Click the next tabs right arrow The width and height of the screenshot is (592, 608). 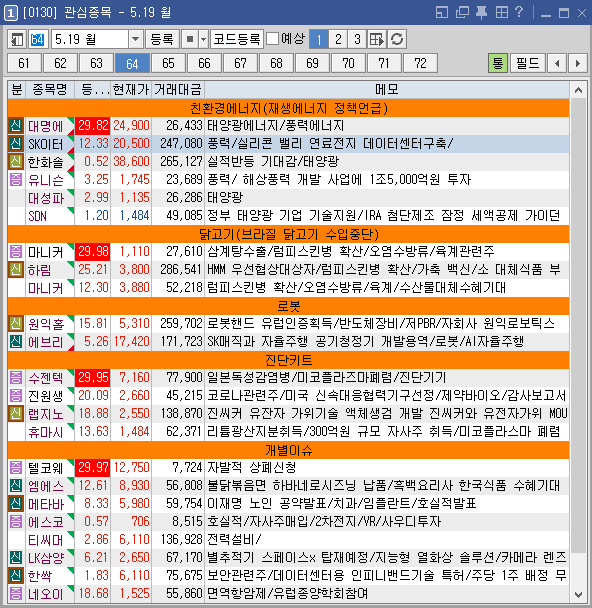(578, 63)
